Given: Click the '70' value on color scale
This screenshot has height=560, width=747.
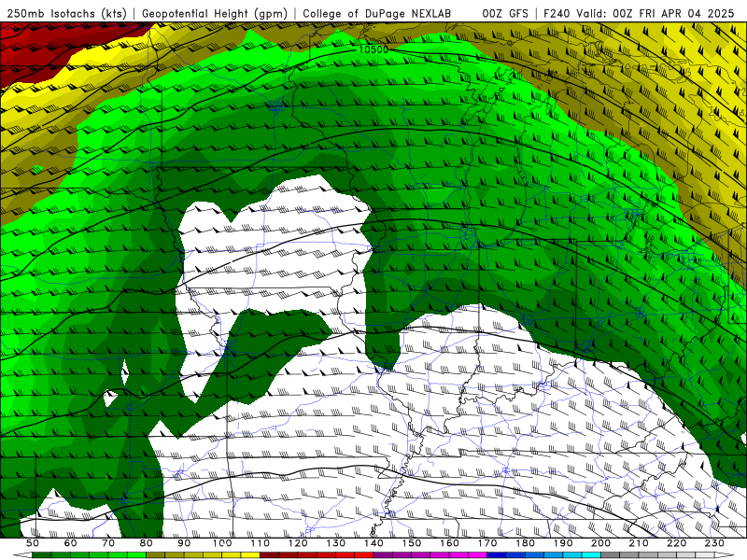Looking at the screenshot, I should [108, 543].
